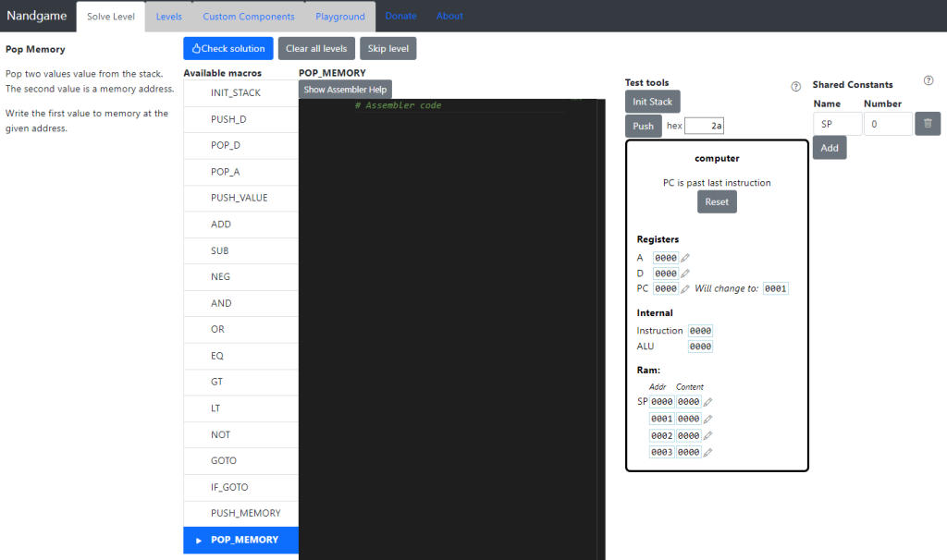Delete the SP constant with the trash icon
Image resolution: width=947 pixels, height=560 pixels.
(928, 124)
